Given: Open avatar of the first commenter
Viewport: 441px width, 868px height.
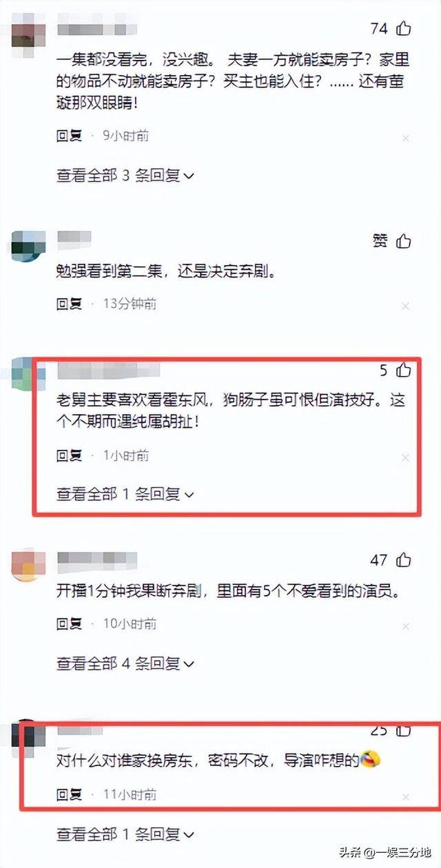Looking at the screenshot, I should pyautogui.click(x=29, y=33).
